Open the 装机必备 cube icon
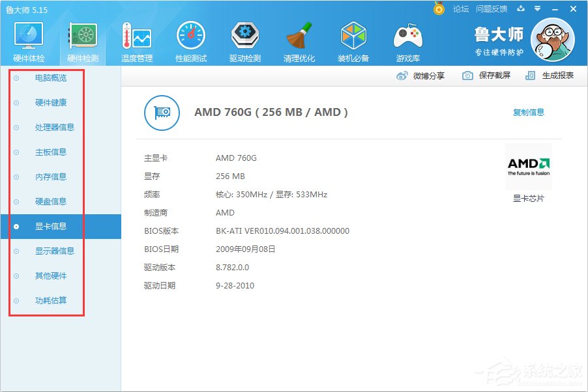 point(353,36)
